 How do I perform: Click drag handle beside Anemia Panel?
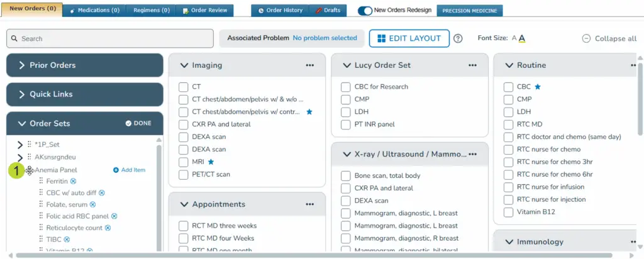[30, 170]
